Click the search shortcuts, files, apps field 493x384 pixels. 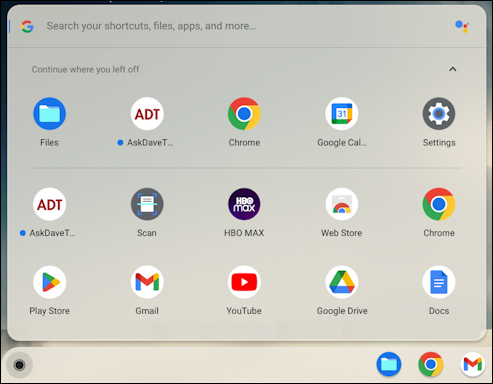(x=247, y=26)
